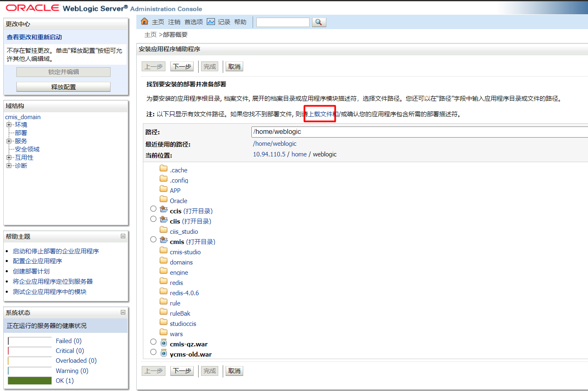588x391 pixels.
Task: Click 注销 in the top menu
Action: [x=174, y=22]
